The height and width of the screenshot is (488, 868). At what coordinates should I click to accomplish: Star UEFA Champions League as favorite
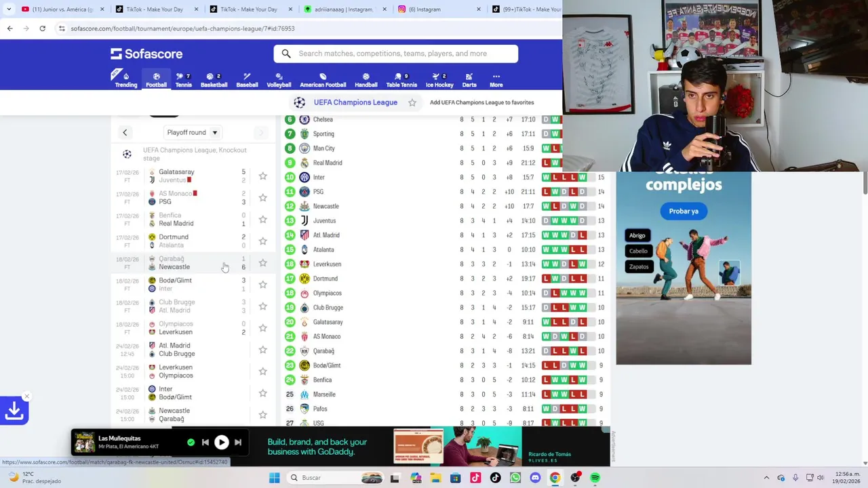412,102
